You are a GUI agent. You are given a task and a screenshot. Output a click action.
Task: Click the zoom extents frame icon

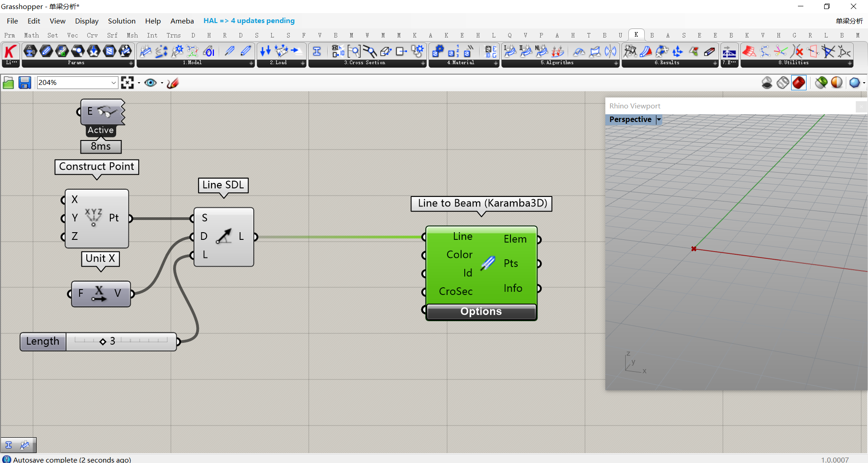coord(127,83)
